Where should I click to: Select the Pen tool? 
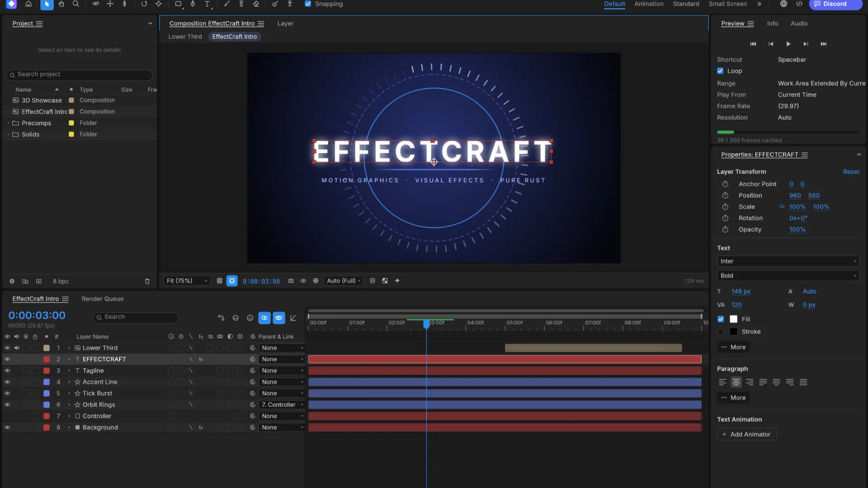(193, 4)
